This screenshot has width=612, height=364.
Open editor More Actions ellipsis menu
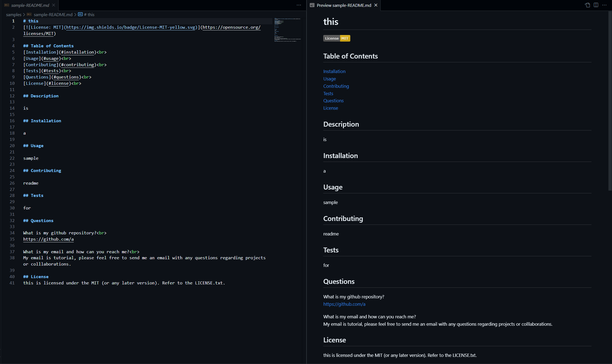coord(299,5)
